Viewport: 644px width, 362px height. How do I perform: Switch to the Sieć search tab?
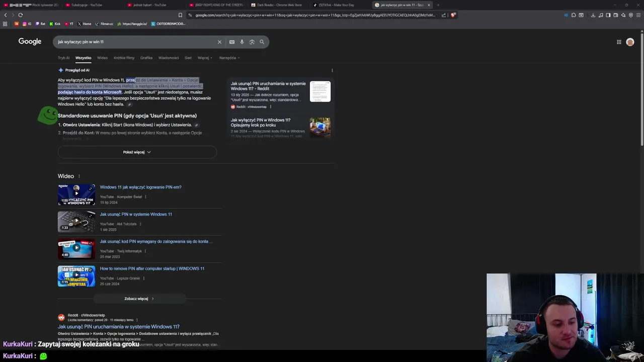click(188, 58)
